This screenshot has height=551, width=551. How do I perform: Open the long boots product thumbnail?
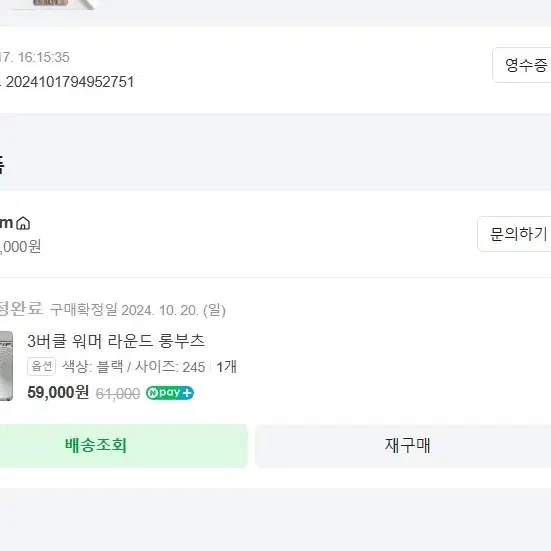coord(6,366)
